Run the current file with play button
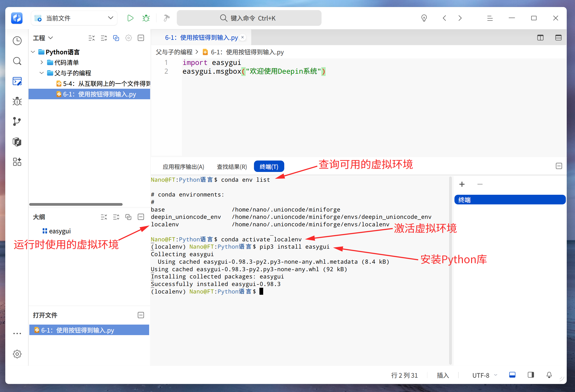575x392 pixels. (130, 18)
